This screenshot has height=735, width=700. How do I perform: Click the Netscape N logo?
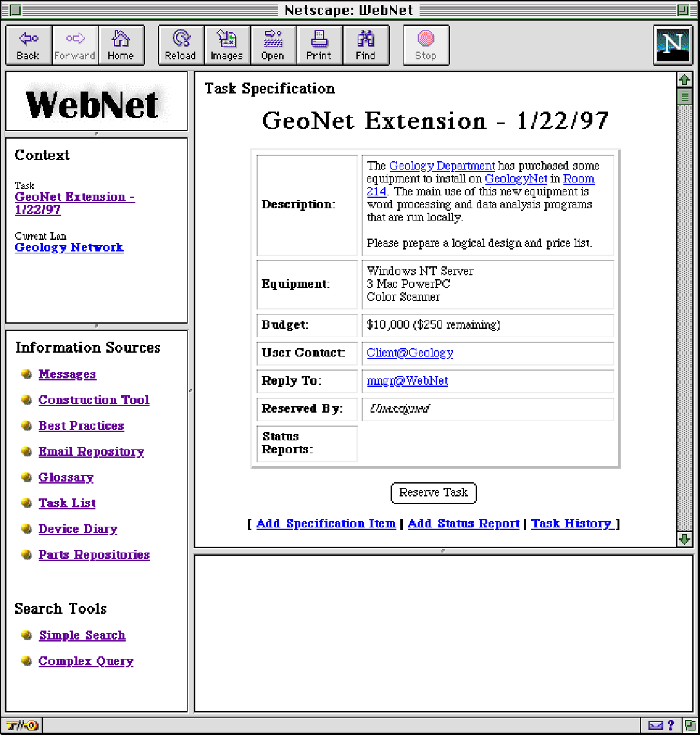click(x=673, y=45)
